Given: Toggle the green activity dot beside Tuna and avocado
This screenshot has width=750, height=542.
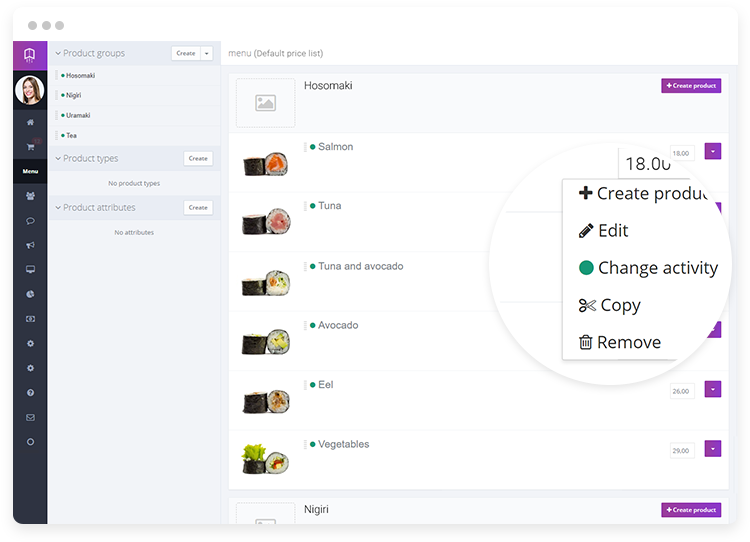Looking at the screenshot, I should point(312,266).
